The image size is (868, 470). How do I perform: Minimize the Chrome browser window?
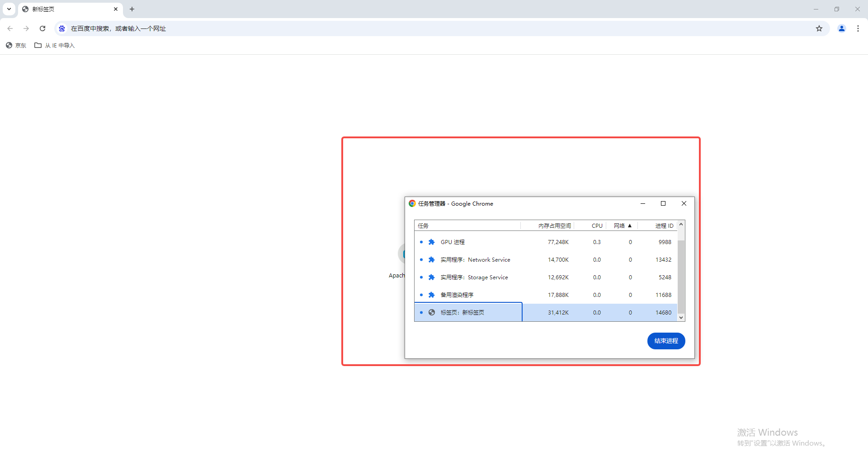(816, 9)
